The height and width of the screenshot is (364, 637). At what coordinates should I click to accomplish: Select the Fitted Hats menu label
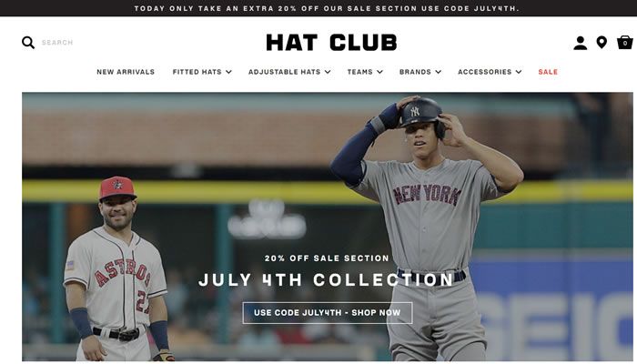(197, 72)
